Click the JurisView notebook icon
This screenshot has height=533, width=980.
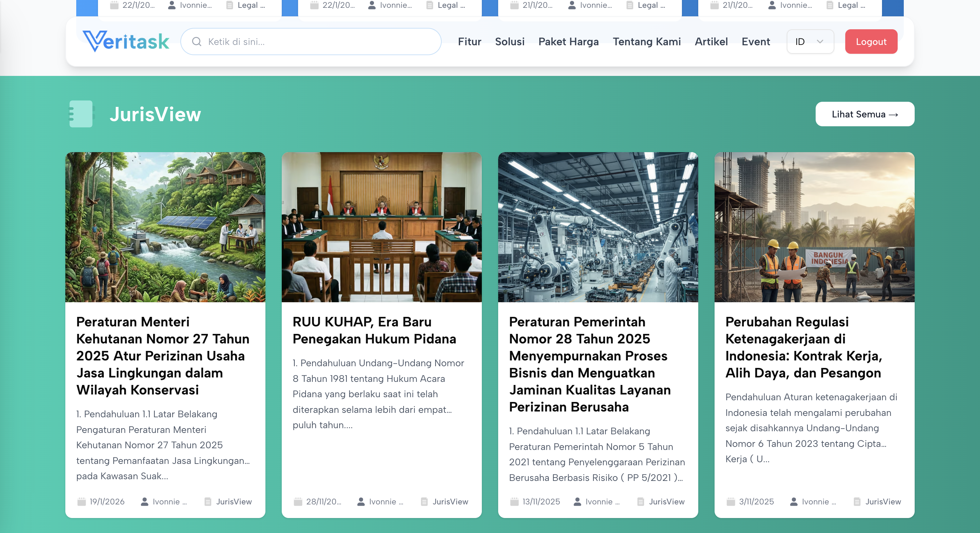click(x=81, y=114)
